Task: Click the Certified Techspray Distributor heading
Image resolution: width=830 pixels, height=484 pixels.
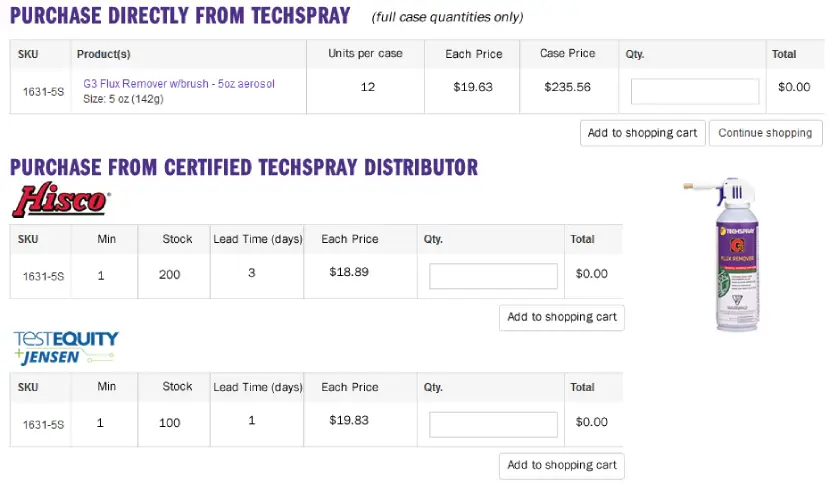Action: click(244, 167)
